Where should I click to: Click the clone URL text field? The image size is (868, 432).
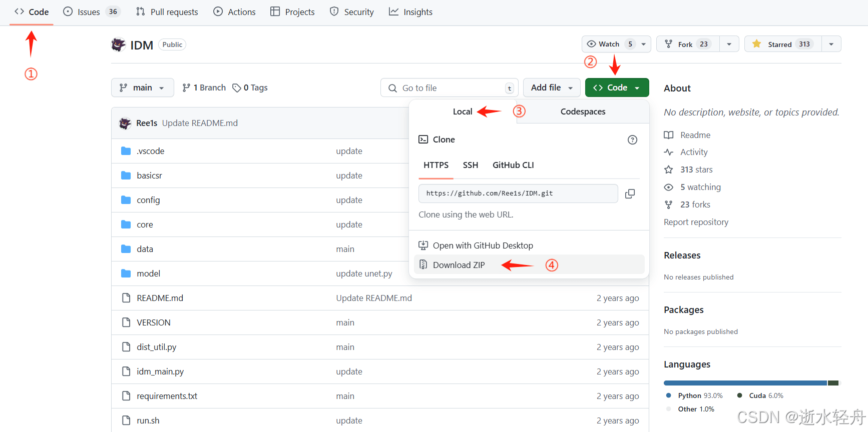click(518, 193)
